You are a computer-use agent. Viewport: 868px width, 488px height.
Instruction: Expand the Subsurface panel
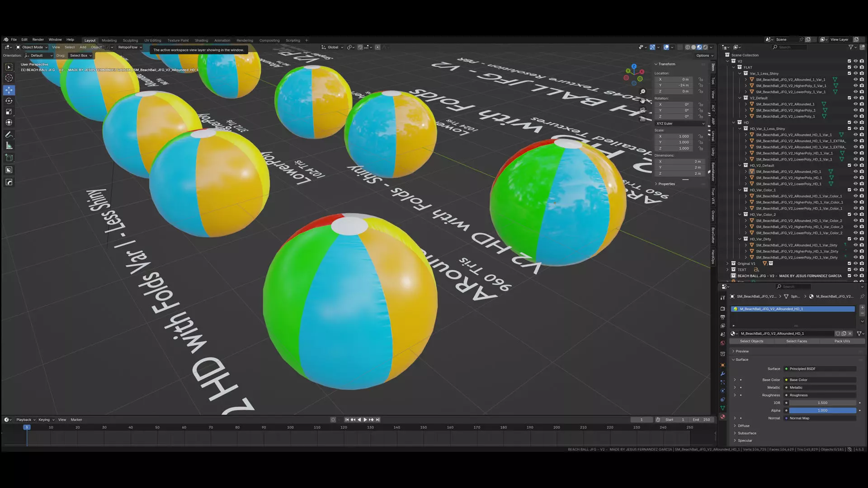(x=747, y=433)
